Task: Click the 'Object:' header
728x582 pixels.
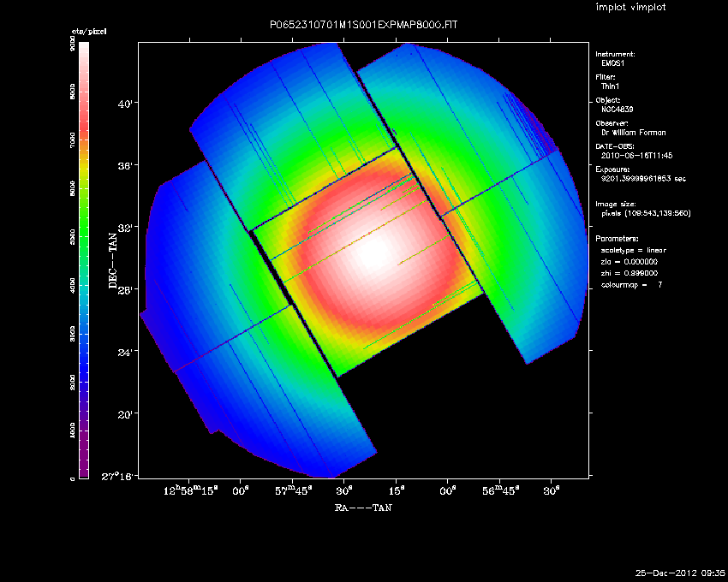Action: [x=608, y=100]
